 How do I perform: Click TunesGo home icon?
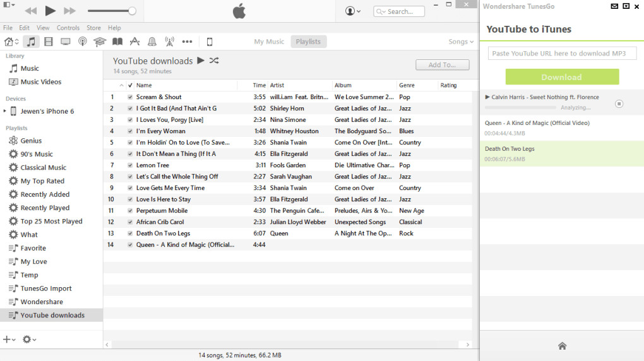tap(563, 346)
